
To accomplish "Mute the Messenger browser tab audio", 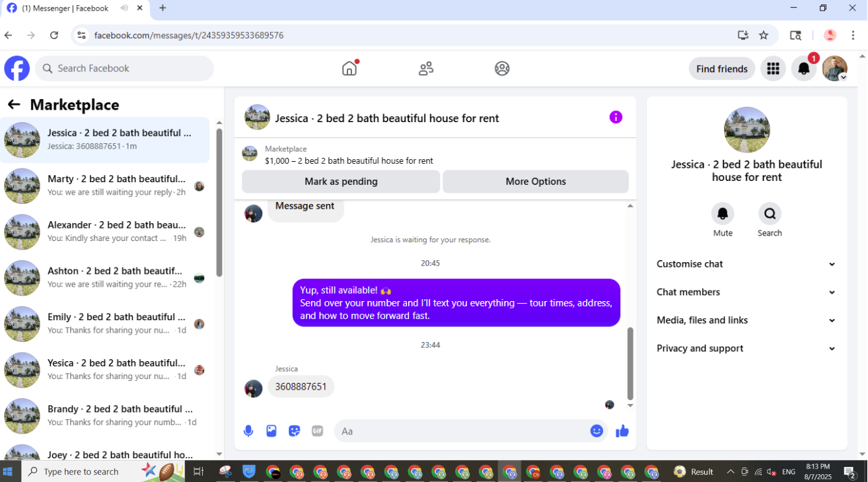I will point(124,8).
